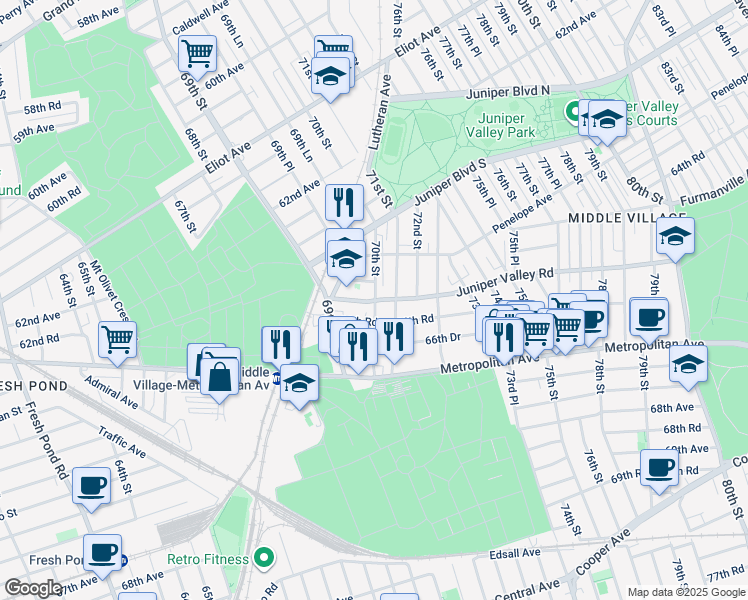Click the Juniper Valley Park label
Viewport: 748px width, 600px height.
500,124
